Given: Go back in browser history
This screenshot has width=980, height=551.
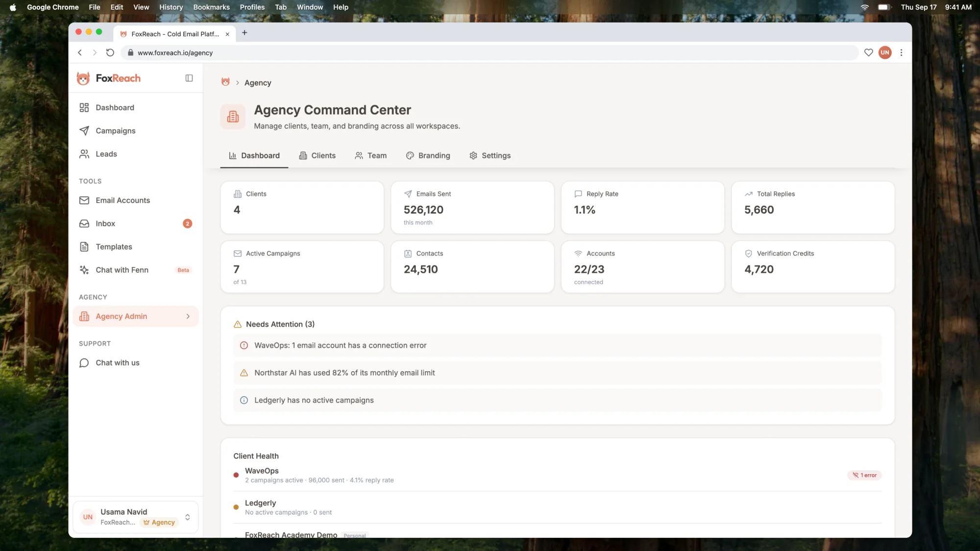Looking at the screenshot, I should (x=80, y=53).
